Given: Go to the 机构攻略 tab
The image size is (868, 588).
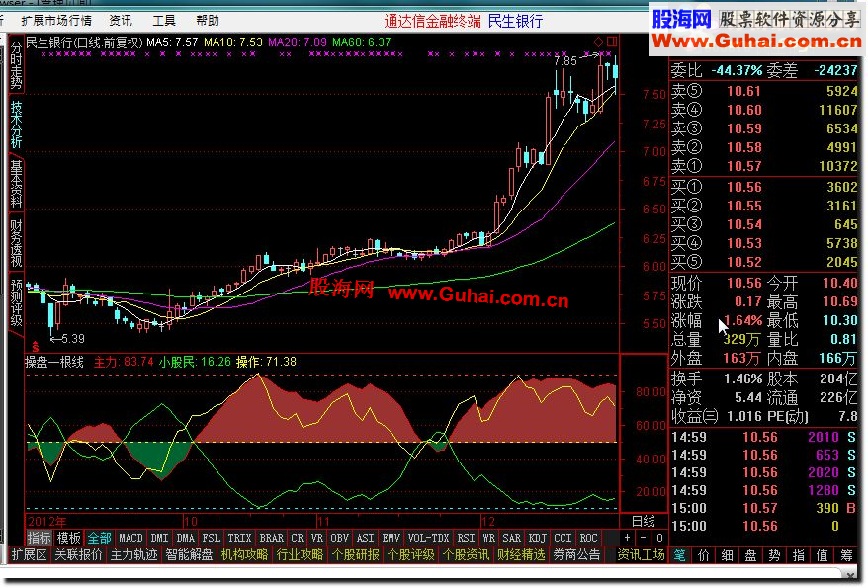Looking at the screenshot, I should 244,554.
